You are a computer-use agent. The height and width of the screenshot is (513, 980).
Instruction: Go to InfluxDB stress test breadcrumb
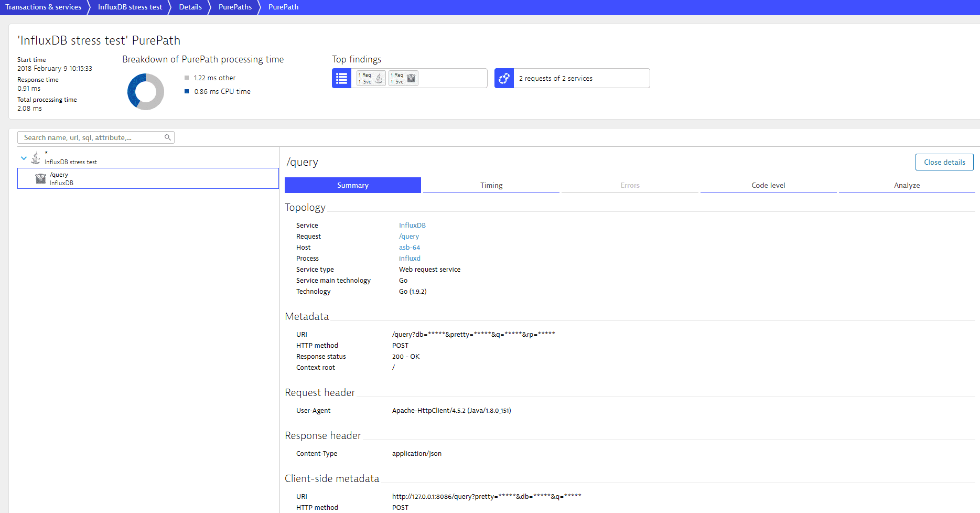(130, 7)
